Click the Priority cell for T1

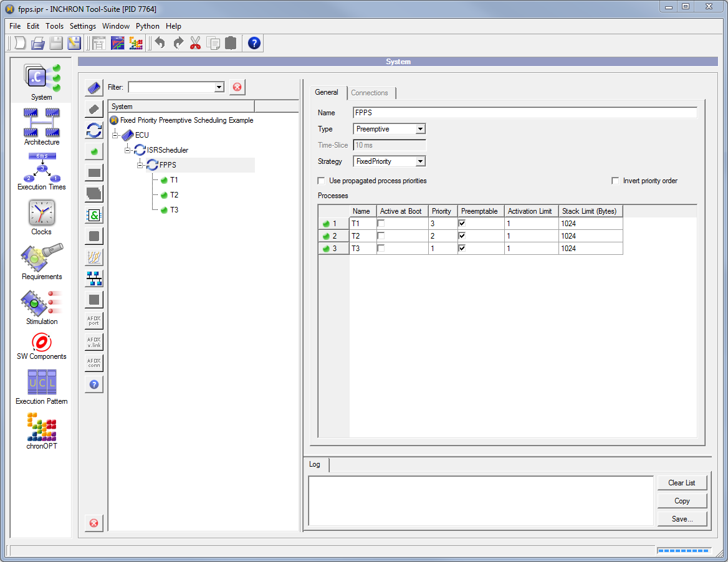click(443, 223)
